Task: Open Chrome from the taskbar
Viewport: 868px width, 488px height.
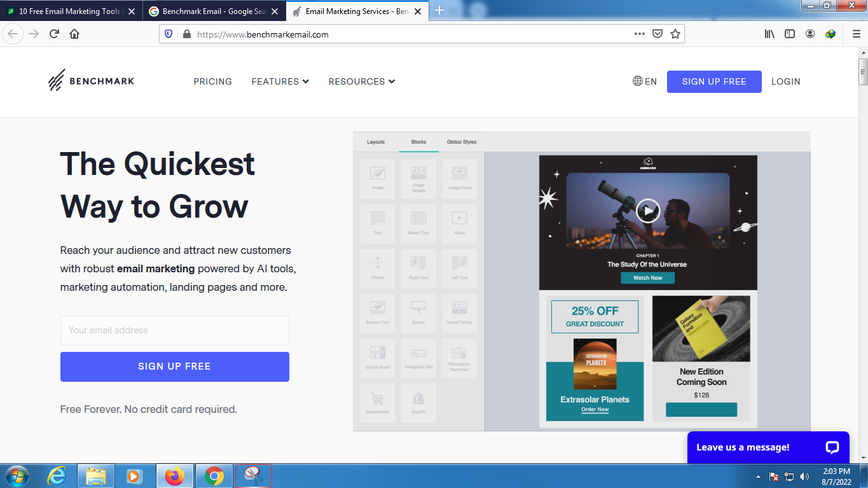Action: pos(214,476)
